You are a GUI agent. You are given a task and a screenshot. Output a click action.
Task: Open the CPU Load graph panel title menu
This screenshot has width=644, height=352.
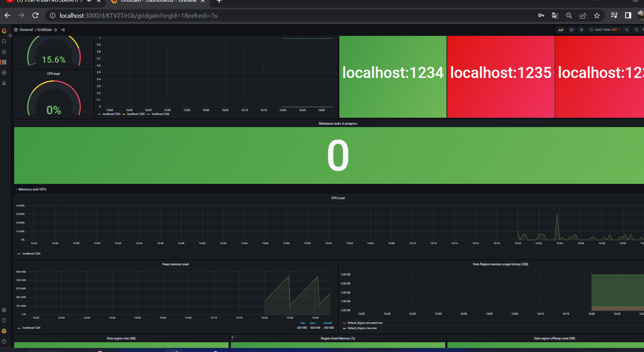pyautogui.click(x=338, y=198)
